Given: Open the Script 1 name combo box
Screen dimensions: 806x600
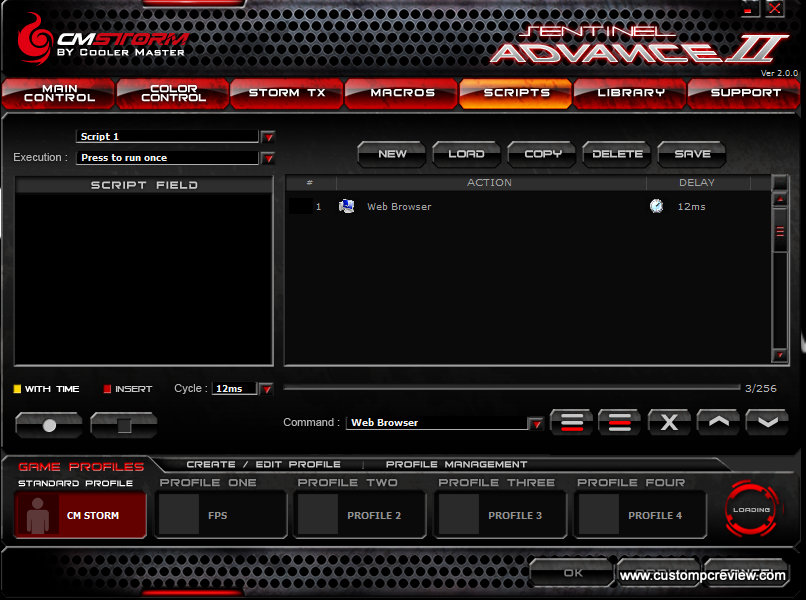Looking at the screenshot, I should [168, 137].
